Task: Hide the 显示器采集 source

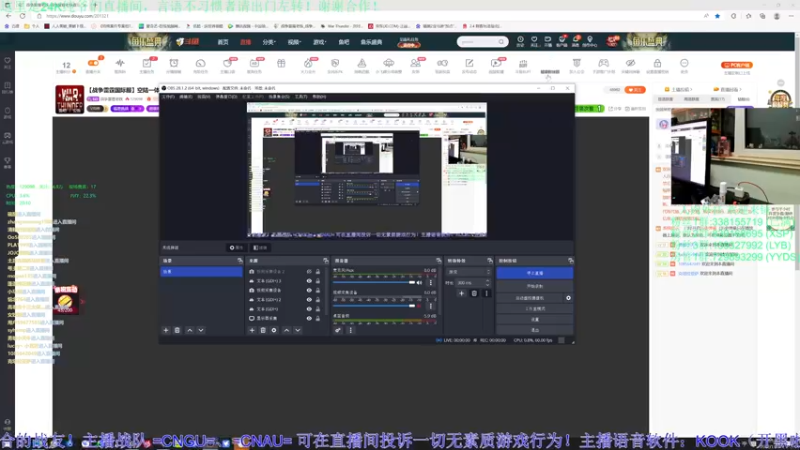Action: (x=309, y=318)
